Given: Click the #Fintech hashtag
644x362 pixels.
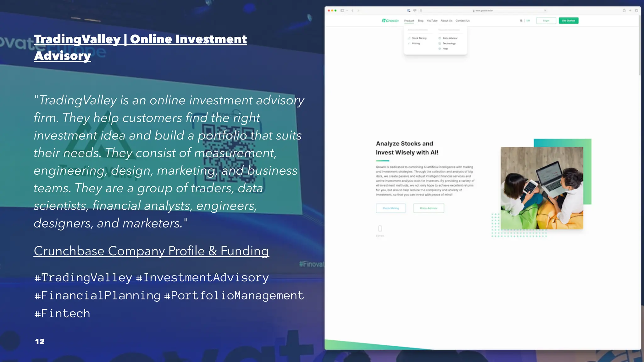Looking at the screenshot, I should point(62,313).
